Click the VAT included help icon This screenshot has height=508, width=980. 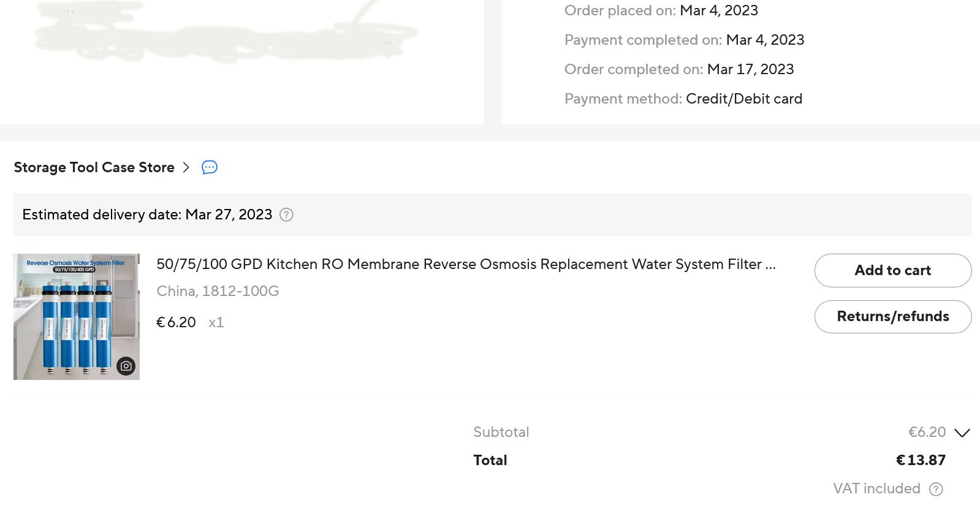pyautogui.click(x=936, y=489)
